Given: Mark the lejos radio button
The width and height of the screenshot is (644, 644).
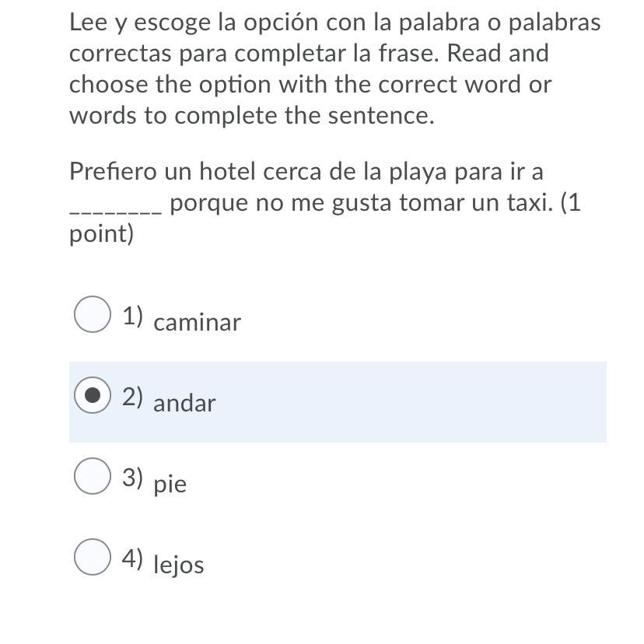Looking at the screenshot, I should (93, 557).
